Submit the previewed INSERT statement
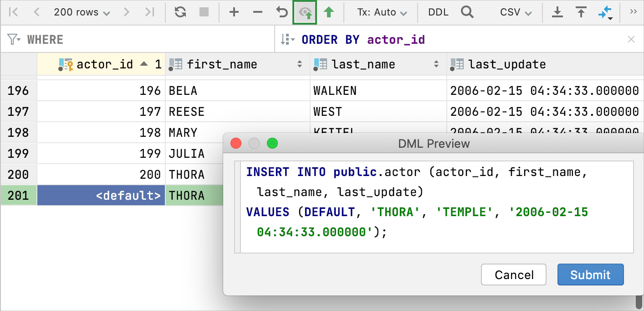The width and height of the screenshot is (644, 311). [590, 275]
